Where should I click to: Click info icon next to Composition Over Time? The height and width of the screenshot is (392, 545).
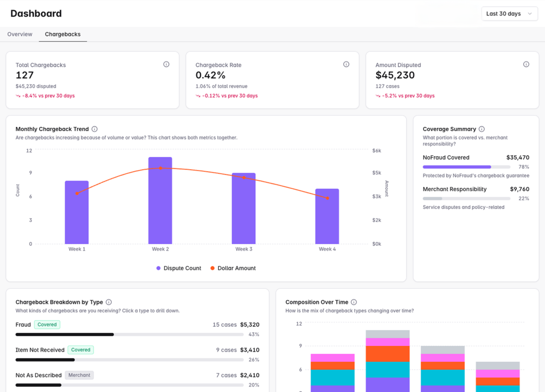tap(354, 302)
